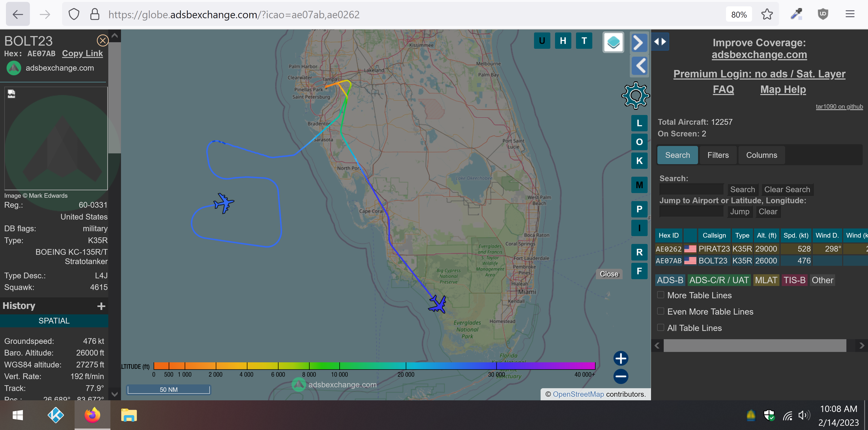
Task: Toggle the T button on the map
Action: tap(584, 41)
